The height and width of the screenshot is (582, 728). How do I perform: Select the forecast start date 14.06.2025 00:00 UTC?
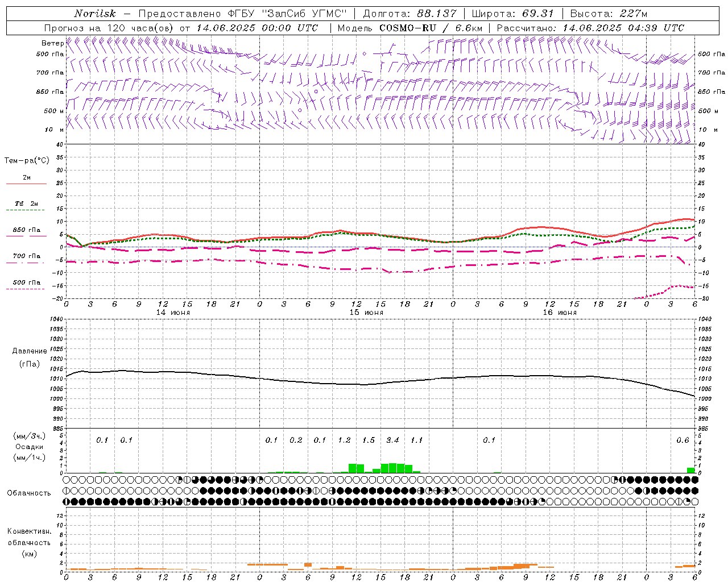click(x=257, y=28)
